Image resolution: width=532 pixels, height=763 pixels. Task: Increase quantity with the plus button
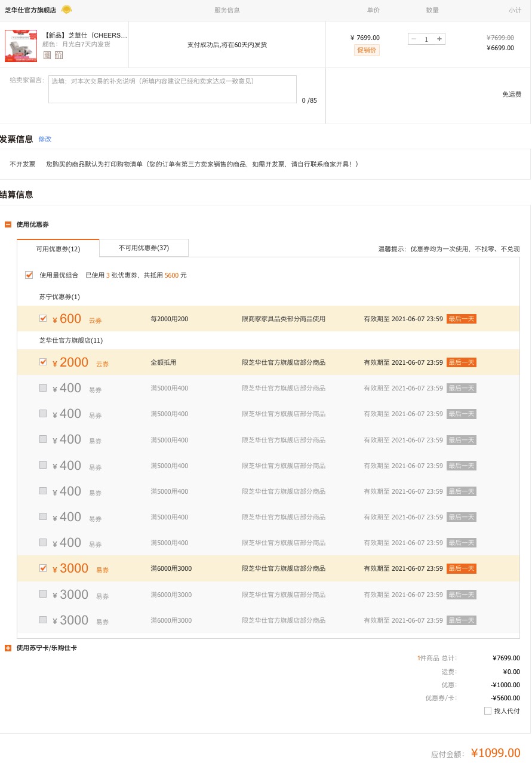[440, 39]
